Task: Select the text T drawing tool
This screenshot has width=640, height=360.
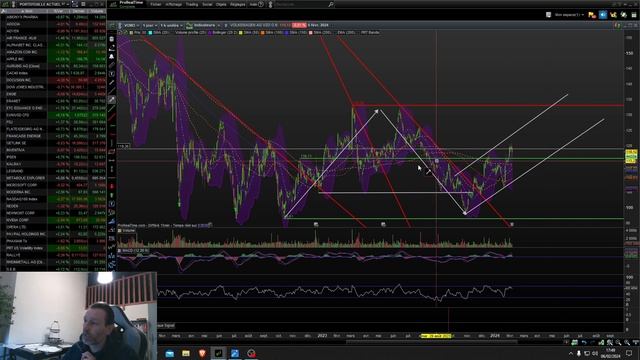Action: [x=112, y=74]
